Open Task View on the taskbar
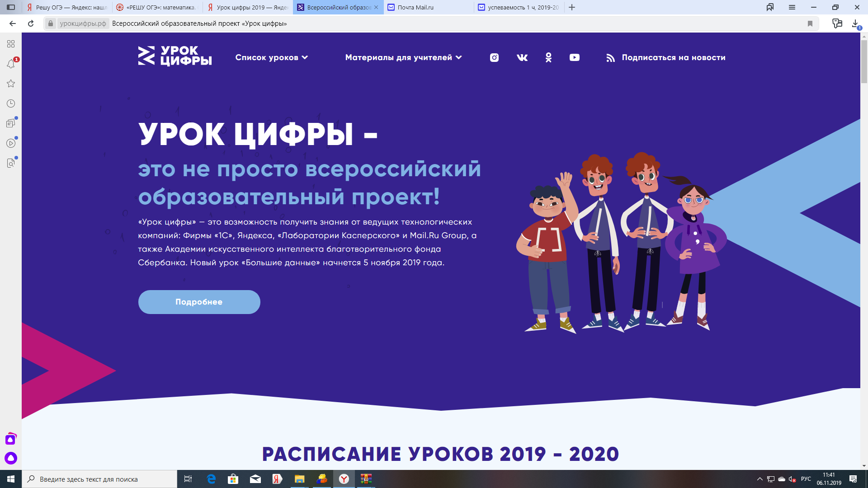This screenshot has height=488, width=868. click(x=188, y=479)
